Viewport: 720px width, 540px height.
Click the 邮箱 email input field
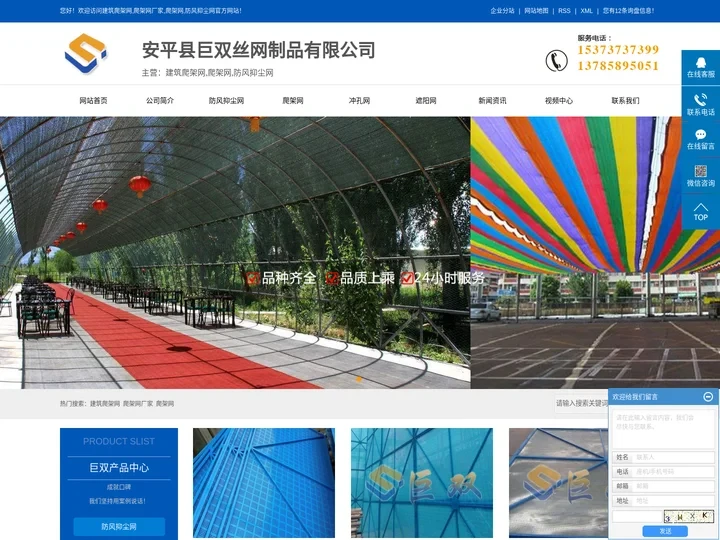point(674,486)
